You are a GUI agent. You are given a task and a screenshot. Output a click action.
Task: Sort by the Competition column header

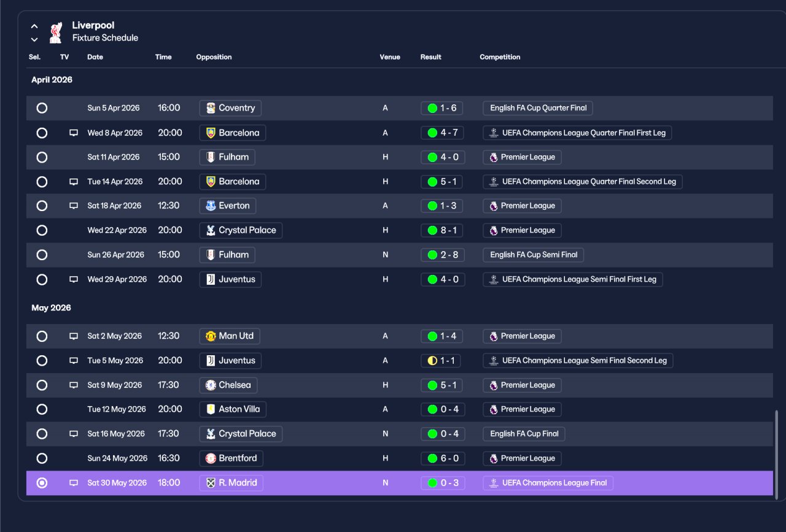500,57
